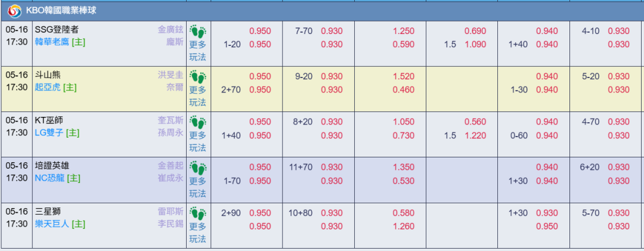Open 更多玩法 for 樂天巨人 game
Viewport: 644px width, 251px height.
197,233
